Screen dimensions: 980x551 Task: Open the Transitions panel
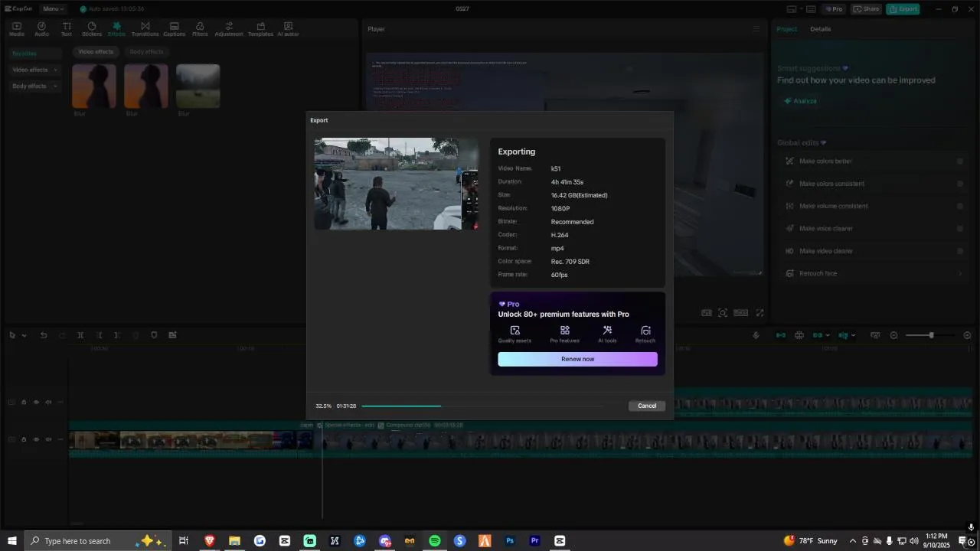(145, 29)
